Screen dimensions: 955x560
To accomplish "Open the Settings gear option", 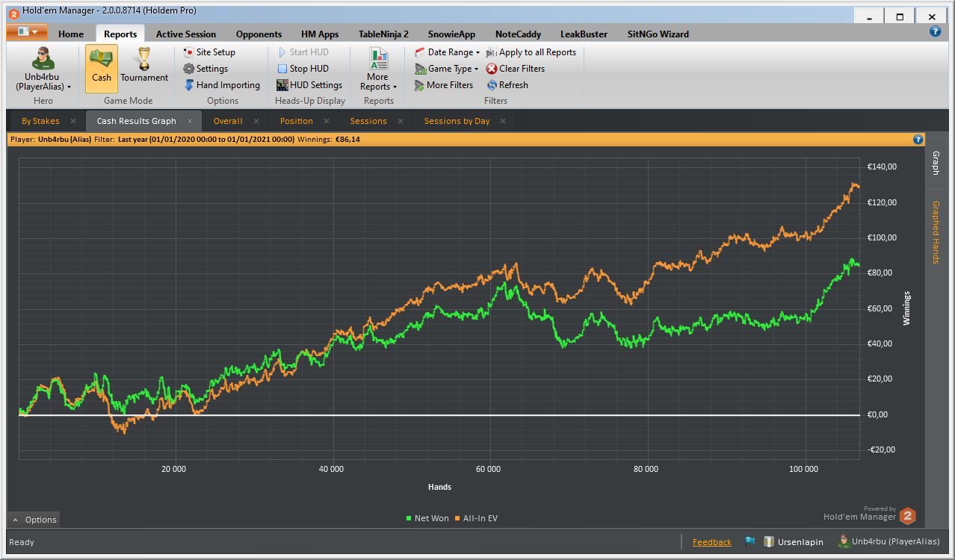I will pos(206,69).
